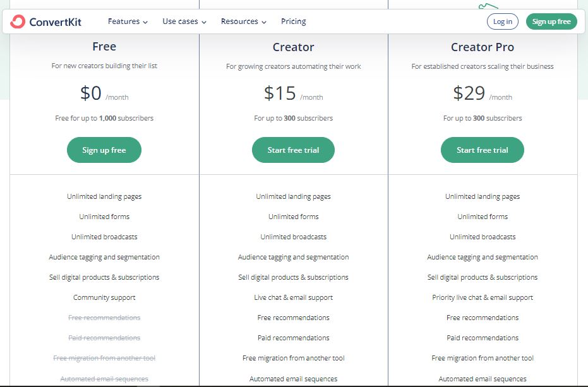Click Priority live chat & email support
Viewport: 588px width, 387px height.
[483, 297]
